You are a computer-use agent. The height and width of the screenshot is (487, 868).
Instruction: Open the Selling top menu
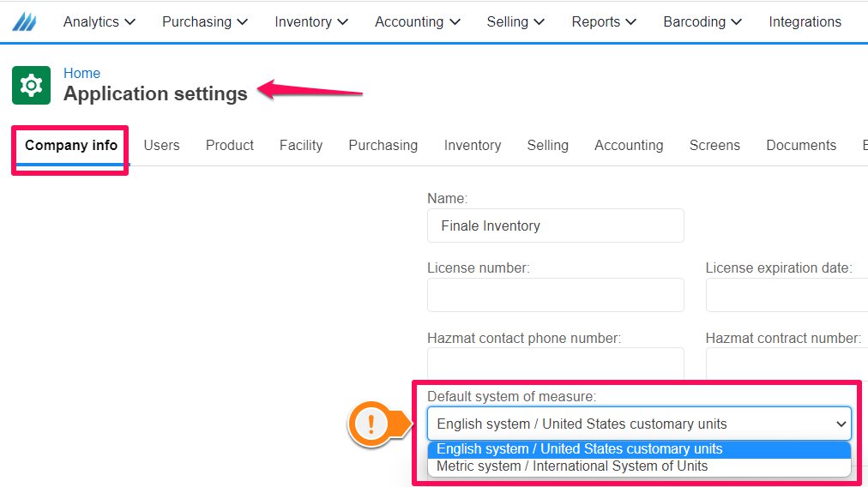(x=515, y=21)
